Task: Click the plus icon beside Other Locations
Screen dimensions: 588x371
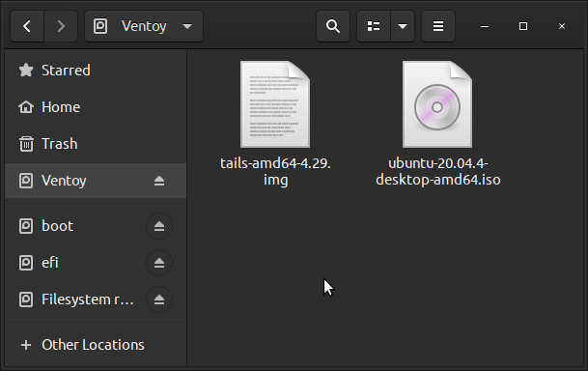Action: 26,345
